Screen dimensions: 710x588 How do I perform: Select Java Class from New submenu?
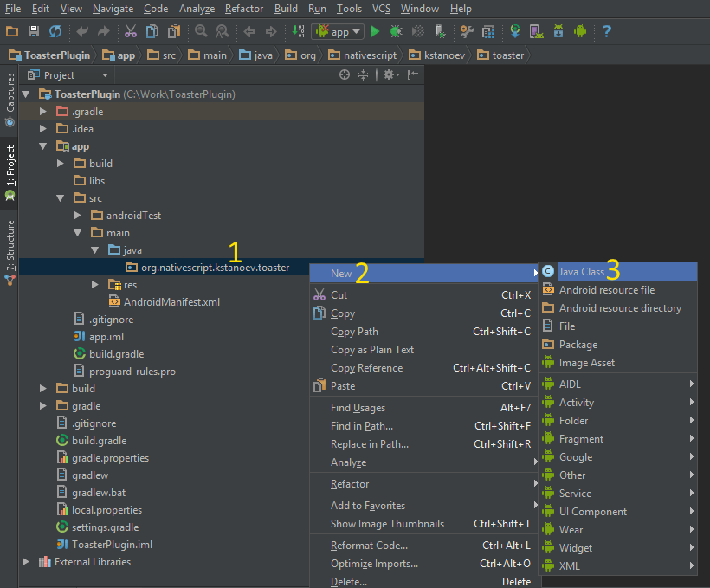pyautogui.click(x=582, y=272)
